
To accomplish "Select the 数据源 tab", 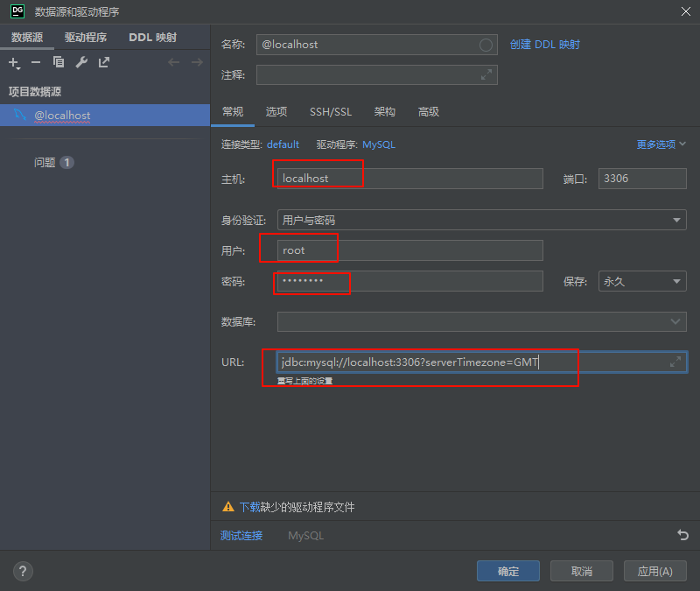I will coord(27,37).
